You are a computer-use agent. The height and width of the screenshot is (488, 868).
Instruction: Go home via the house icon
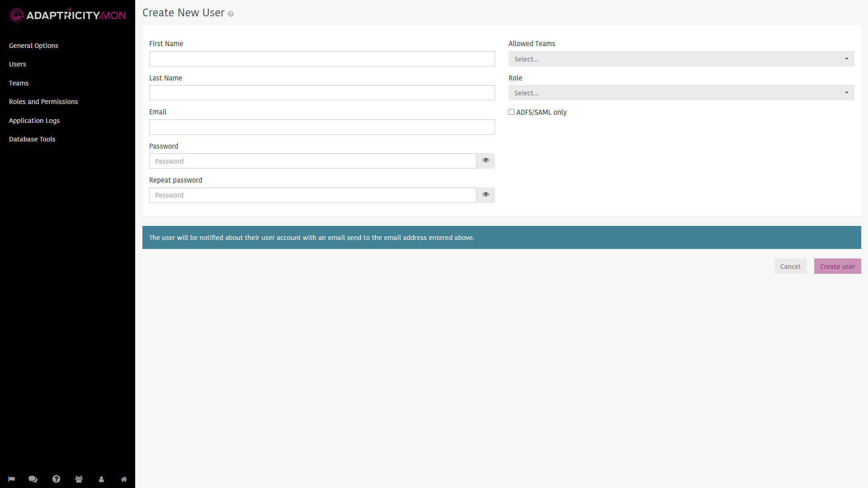[x=124, y=479]
